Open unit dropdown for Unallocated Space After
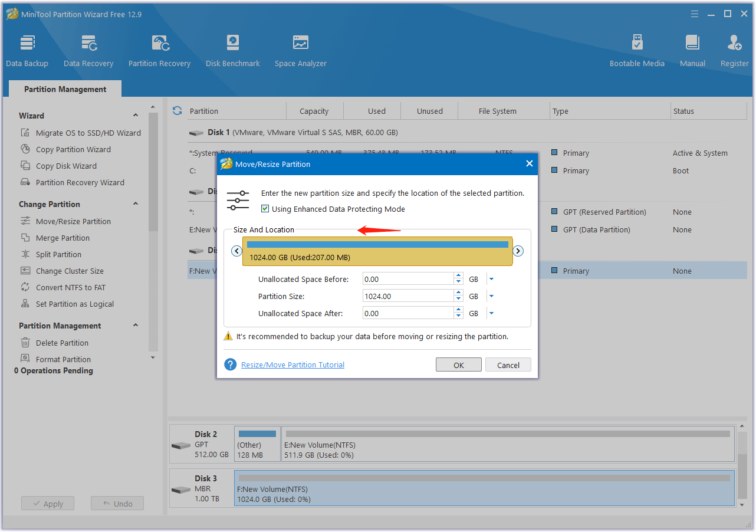The height and width of the screenshot is (532, 756). [491, 313]
